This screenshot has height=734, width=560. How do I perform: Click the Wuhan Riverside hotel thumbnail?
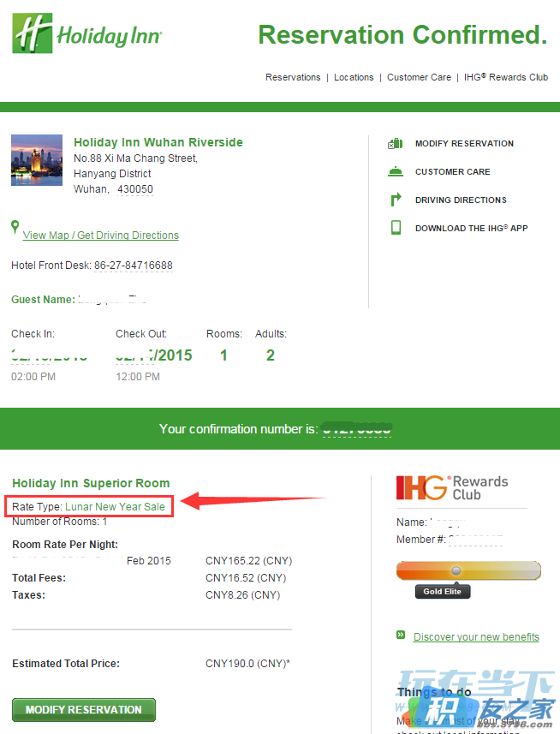click(37, 160)
